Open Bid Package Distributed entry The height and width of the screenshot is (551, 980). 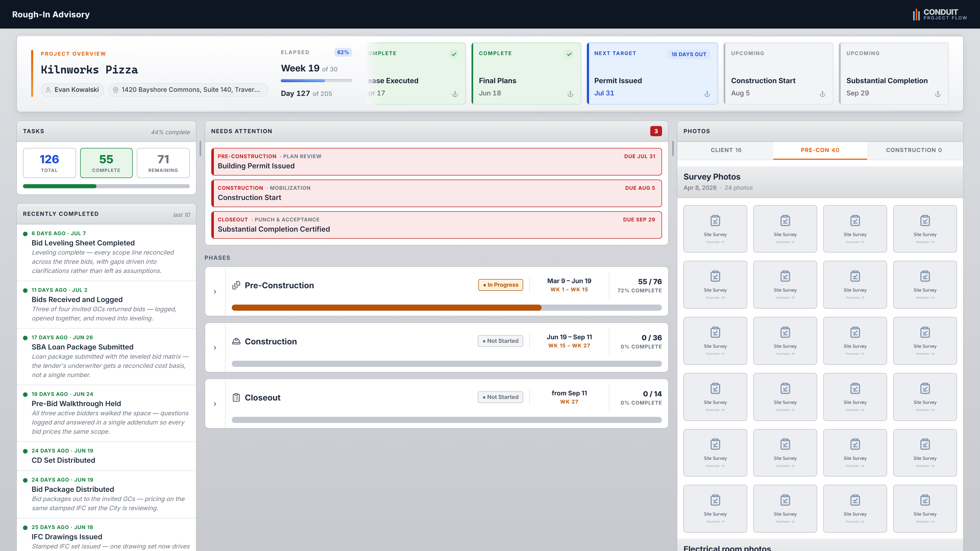[106, 494]
